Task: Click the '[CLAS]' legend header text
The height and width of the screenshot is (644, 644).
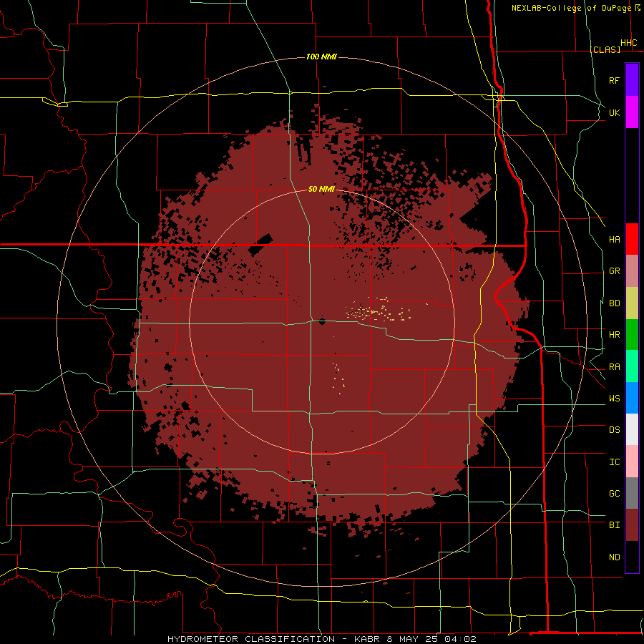Action: click(605, 49)
